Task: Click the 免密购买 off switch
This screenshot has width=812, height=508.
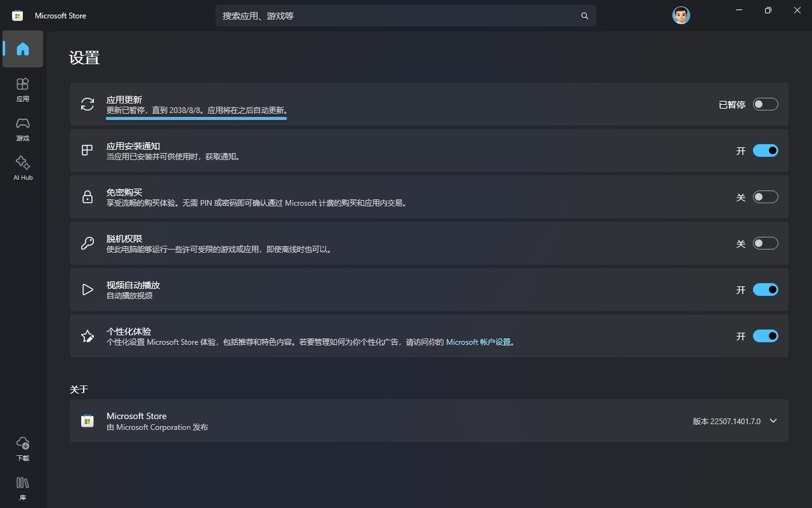Action: (766, 197)
